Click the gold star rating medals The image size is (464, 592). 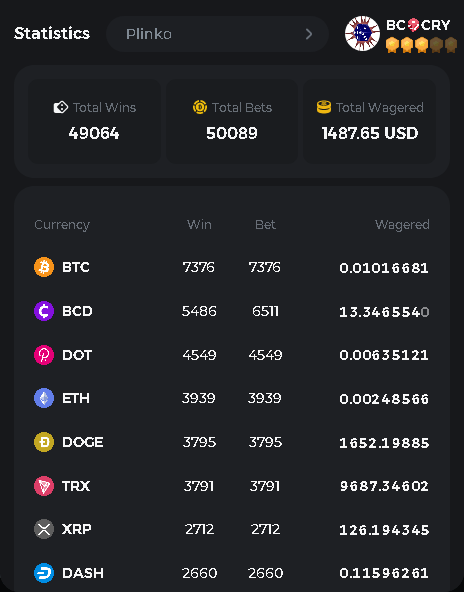click(421, 45)
